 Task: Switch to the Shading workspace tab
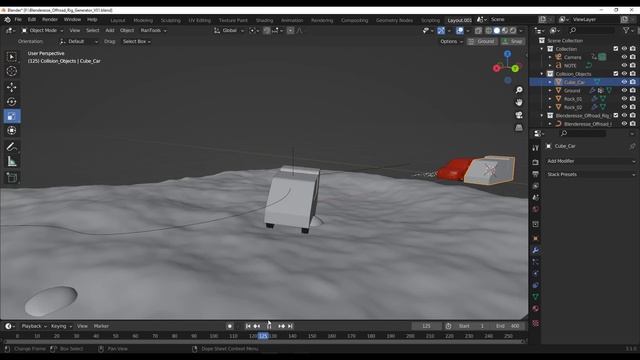point(264,20)
